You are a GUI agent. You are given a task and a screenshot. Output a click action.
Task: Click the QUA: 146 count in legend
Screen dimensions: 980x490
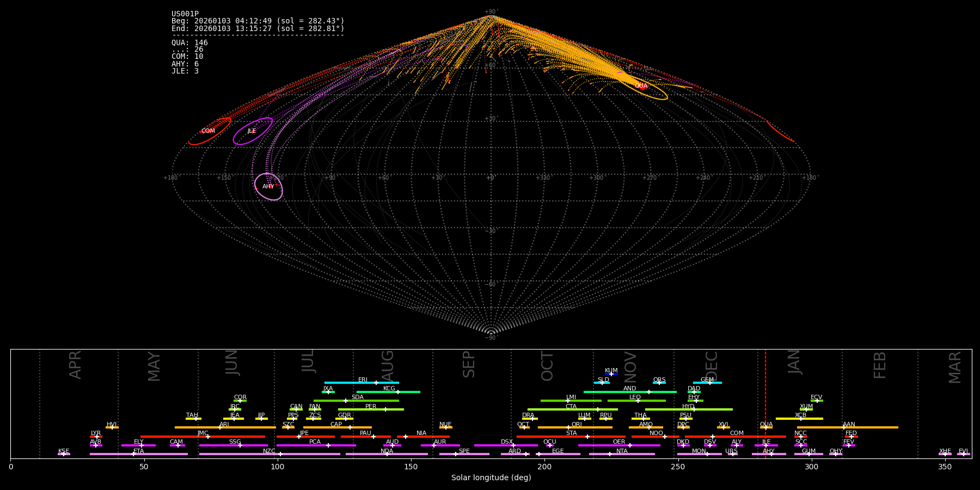(x=189, y=43)
